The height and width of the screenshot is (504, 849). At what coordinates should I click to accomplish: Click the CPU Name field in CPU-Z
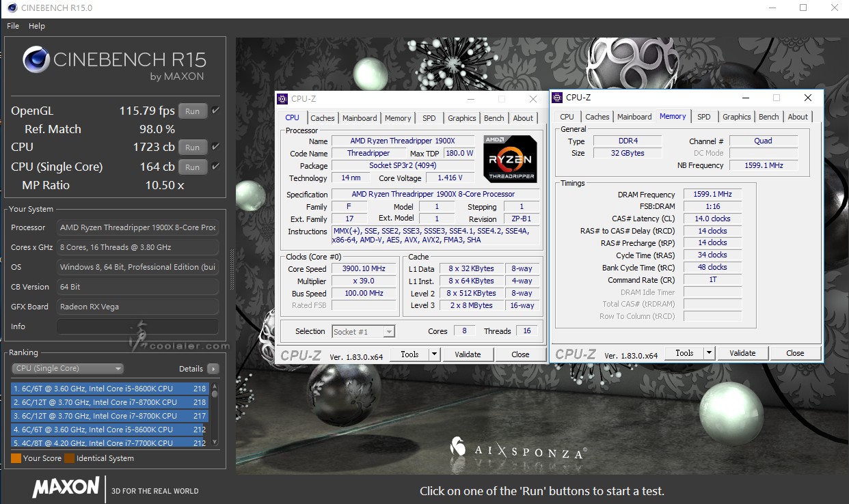pos(403,141)
